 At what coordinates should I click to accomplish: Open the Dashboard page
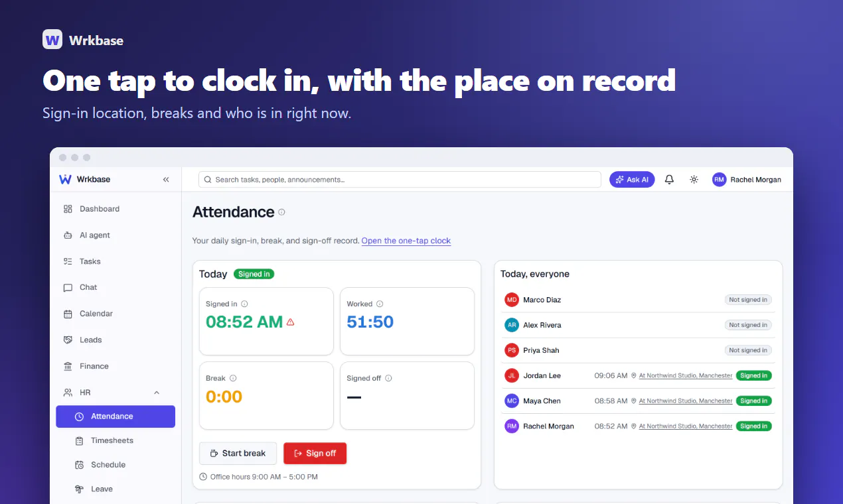[115, 209]
